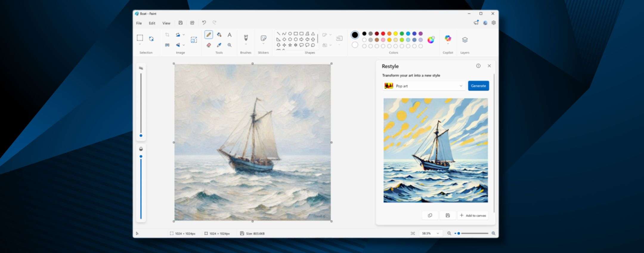Open the Edit colors wheel
644x253 pixels.
431,40
